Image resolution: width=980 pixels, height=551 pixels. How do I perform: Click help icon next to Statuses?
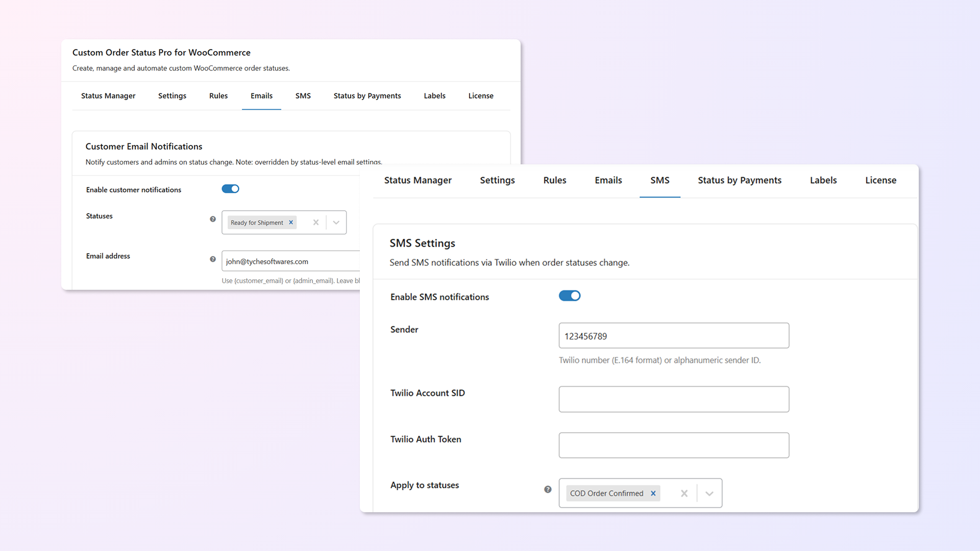coord(213,219)
